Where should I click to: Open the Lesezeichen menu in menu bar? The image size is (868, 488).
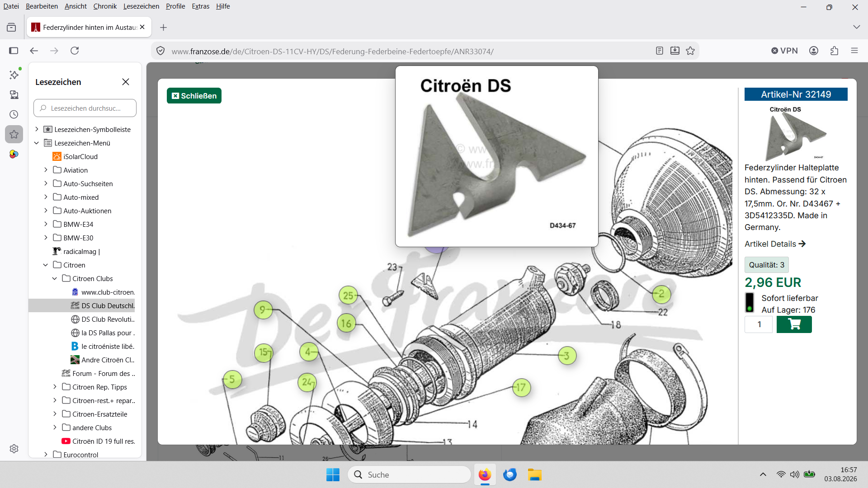coord(141,6)
